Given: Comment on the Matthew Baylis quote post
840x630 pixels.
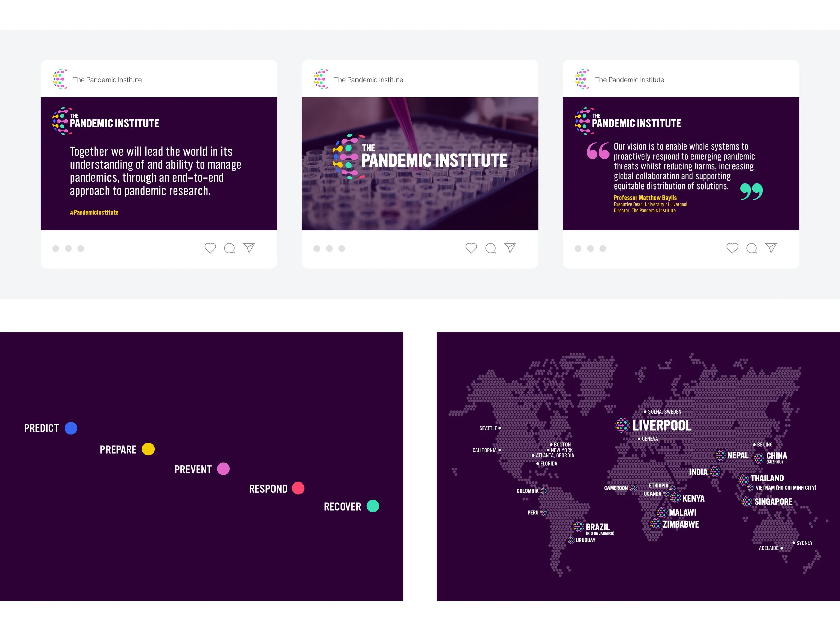Looking at the screenshot, I should pos(752,248).
